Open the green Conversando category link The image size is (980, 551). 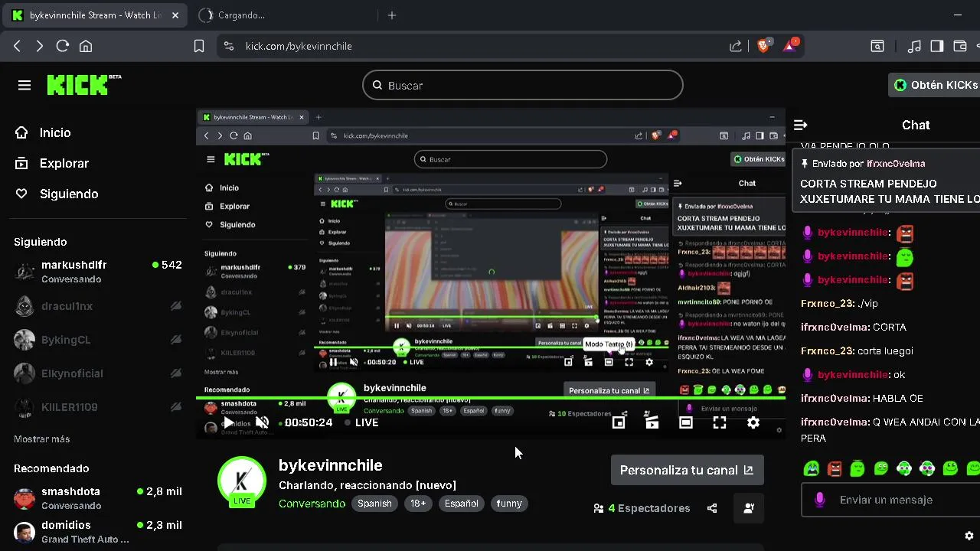pyautogui.click(x=312, y=504)
